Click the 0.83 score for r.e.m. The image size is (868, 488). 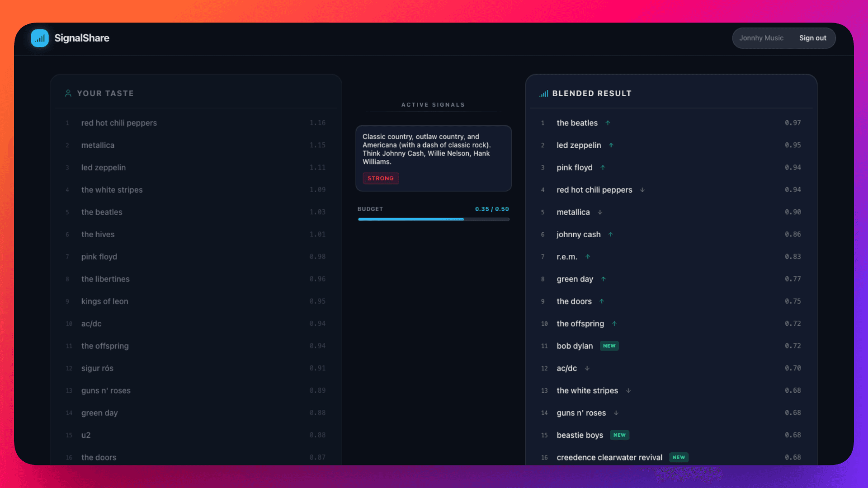(793, 257)
